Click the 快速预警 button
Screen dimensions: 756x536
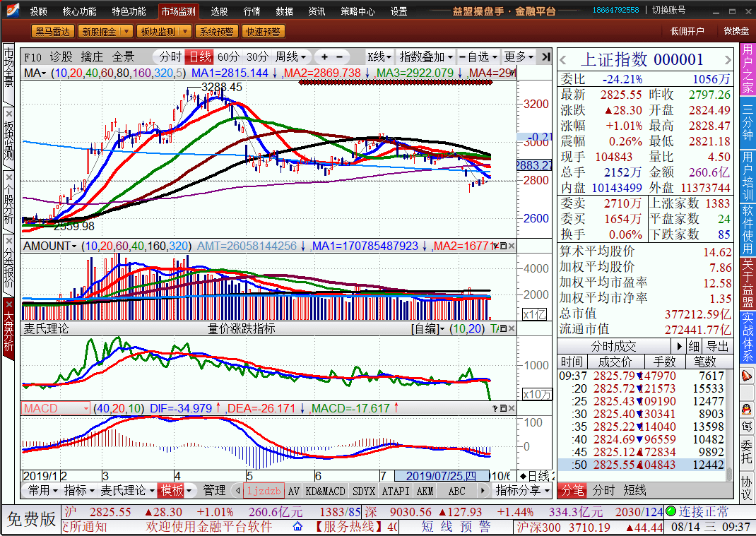pos(264,31)
